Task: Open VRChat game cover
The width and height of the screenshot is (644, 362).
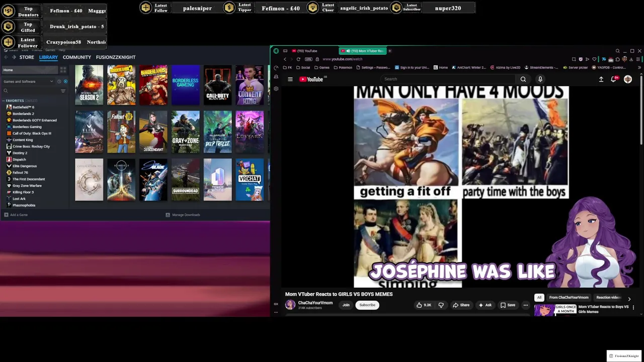Action: [x=250, y=179]
